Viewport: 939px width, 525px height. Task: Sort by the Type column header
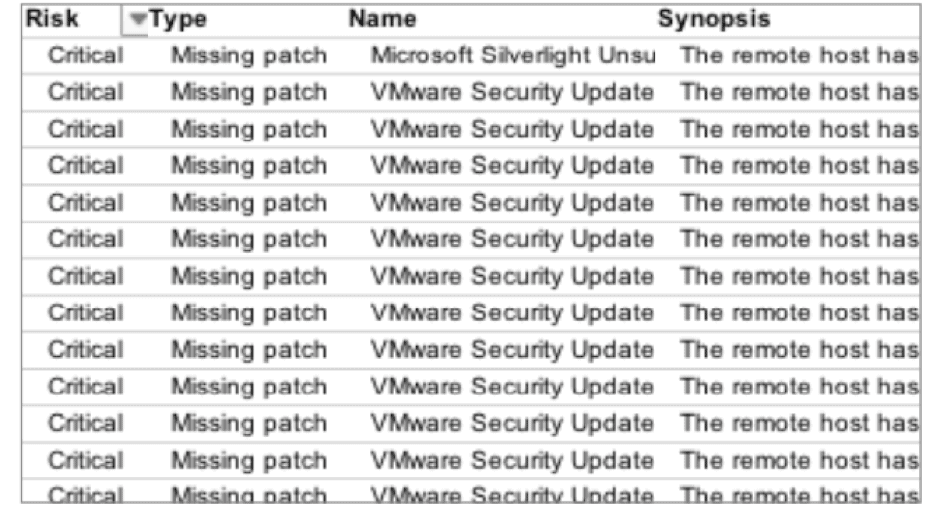point(178,19)
